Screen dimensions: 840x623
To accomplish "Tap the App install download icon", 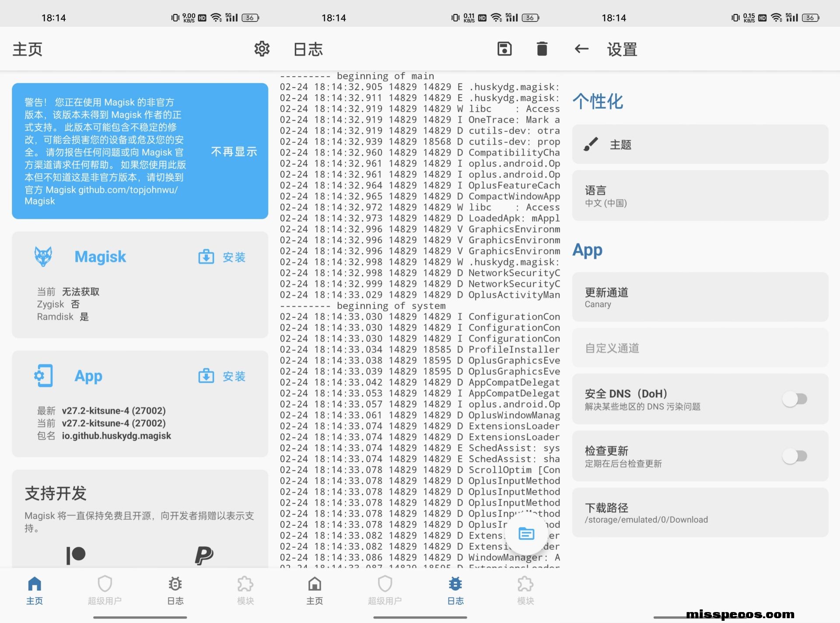I will (206, 376).
